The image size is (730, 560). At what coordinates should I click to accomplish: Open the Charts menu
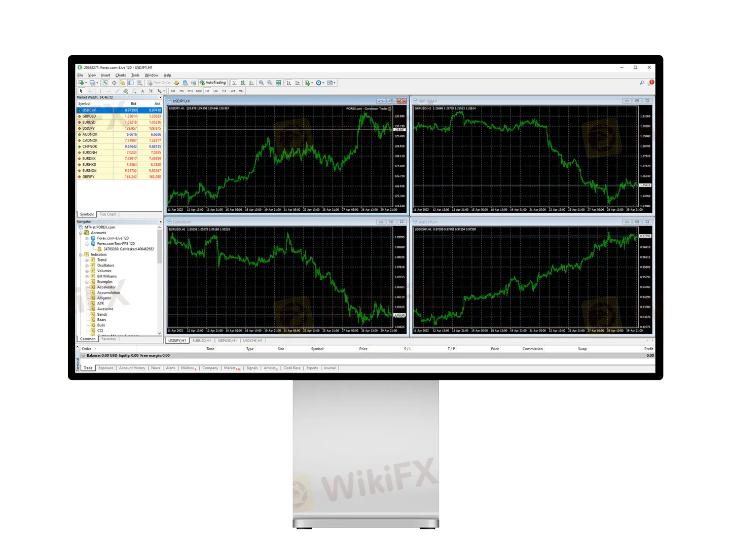click(120, 74)
